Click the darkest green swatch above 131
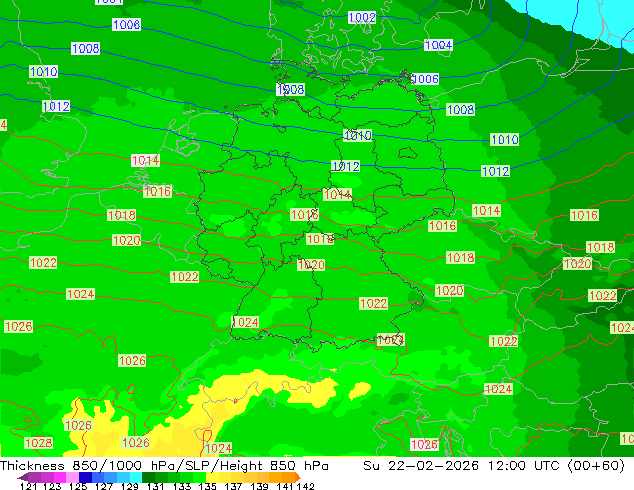Image resolution: width=634 pixels, height=490 pixels. 149,477
